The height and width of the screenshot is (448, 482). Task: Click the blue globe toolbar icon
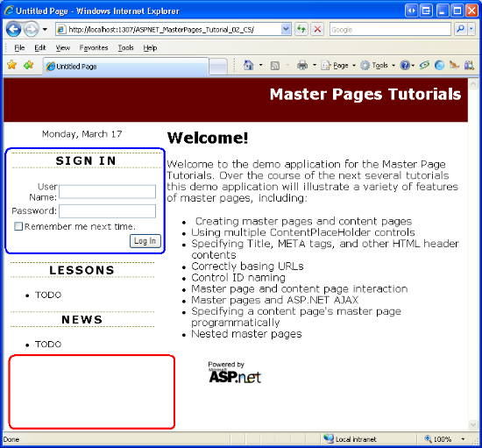(x=439, y=65)
